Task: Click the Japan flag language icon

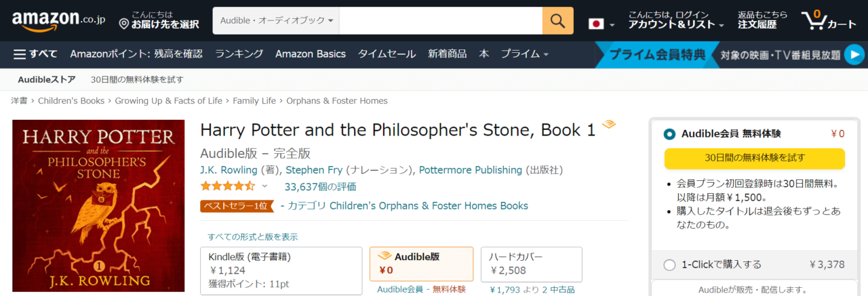Action: click(596, 24)
